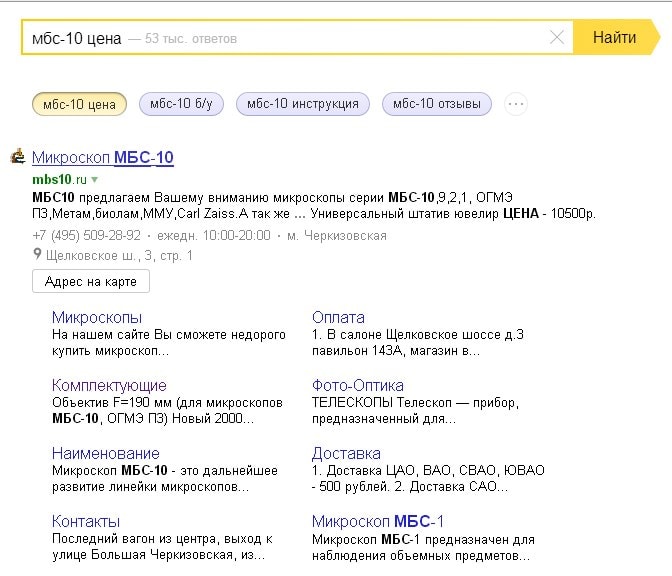This screenshot has width=672, height=576.
Task: Click the snippet text starting МБС10 предлагаем Вашему
Action: click(x=314, y=205)
